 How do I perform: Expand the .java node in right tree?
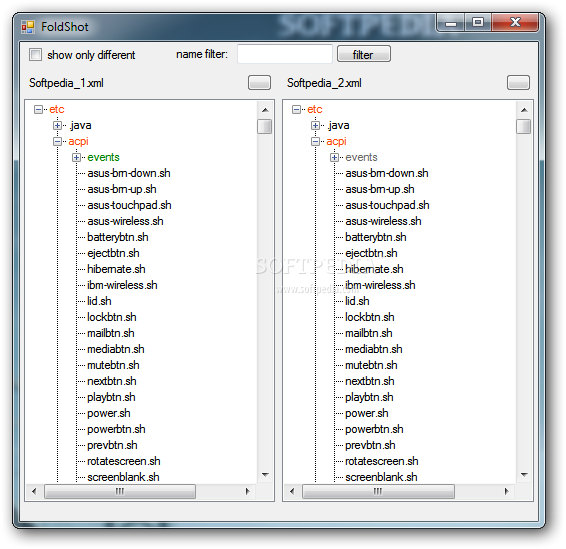click(x=315, y=126)
